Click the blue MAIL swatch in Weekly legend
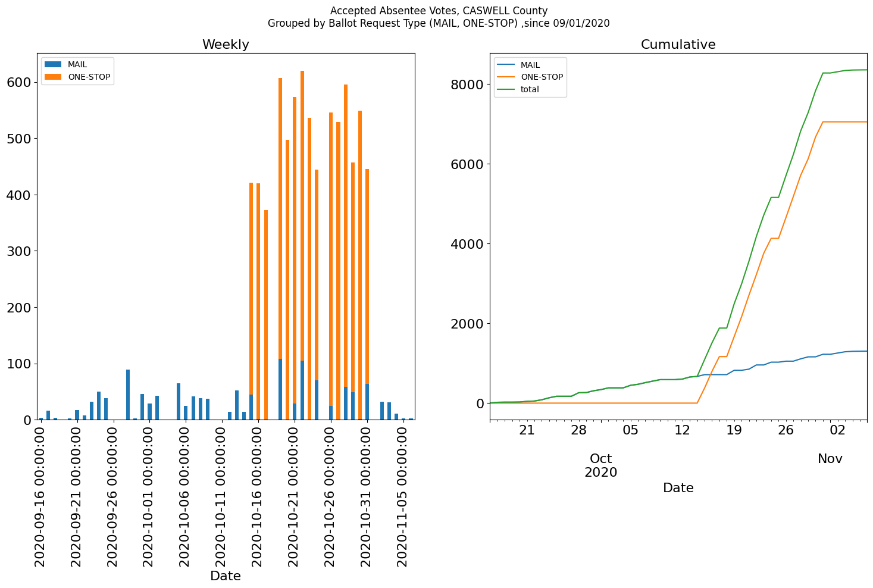Image resolution: width=873 pixels, height=588 pixels. 53,64
